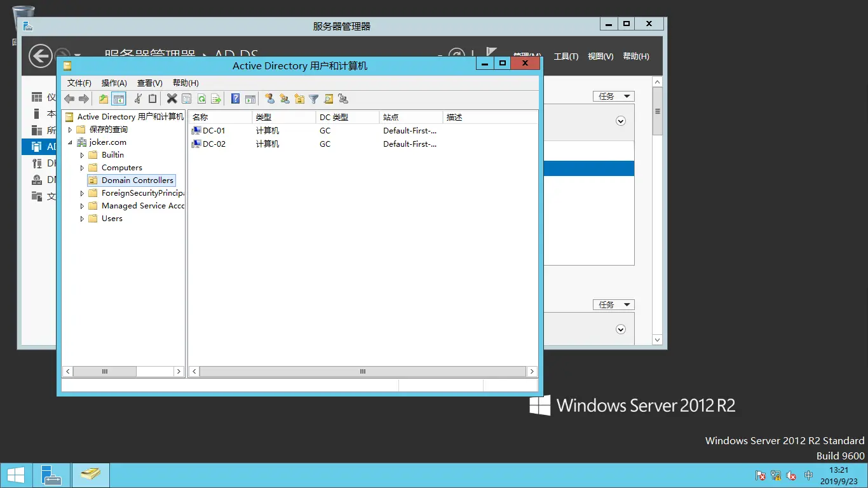This screenshot has width=868, height=488.
Task: Click the Export list icon
Action: tap(216, 98)
